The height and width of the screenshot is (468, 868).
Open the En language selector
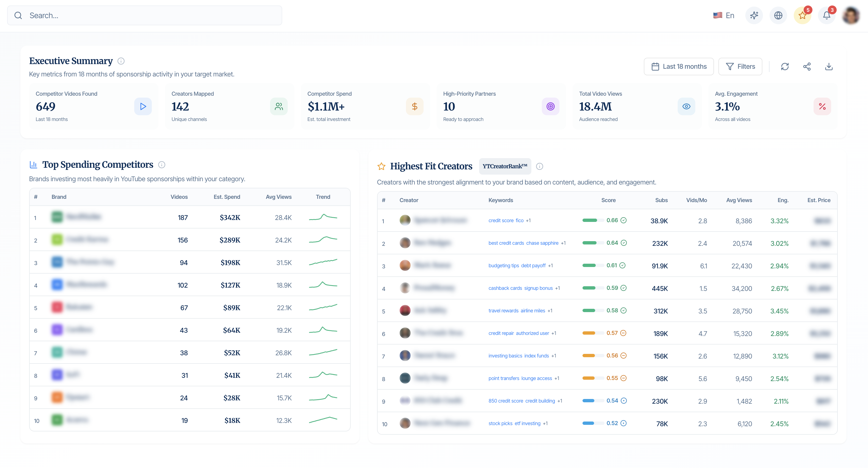[724, 15]
